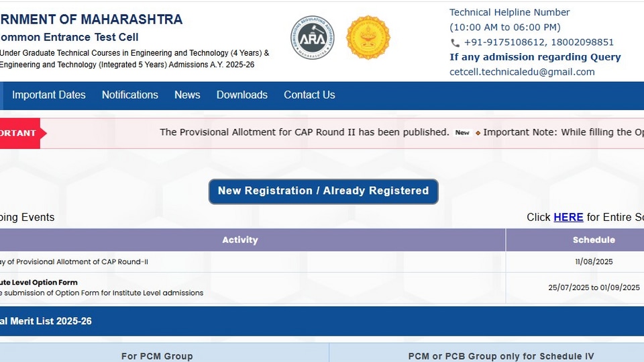Screen dimensions: 644x362
Task: Open the Notifications menu item
Action: pyautogui.click(x=129, y=95)
